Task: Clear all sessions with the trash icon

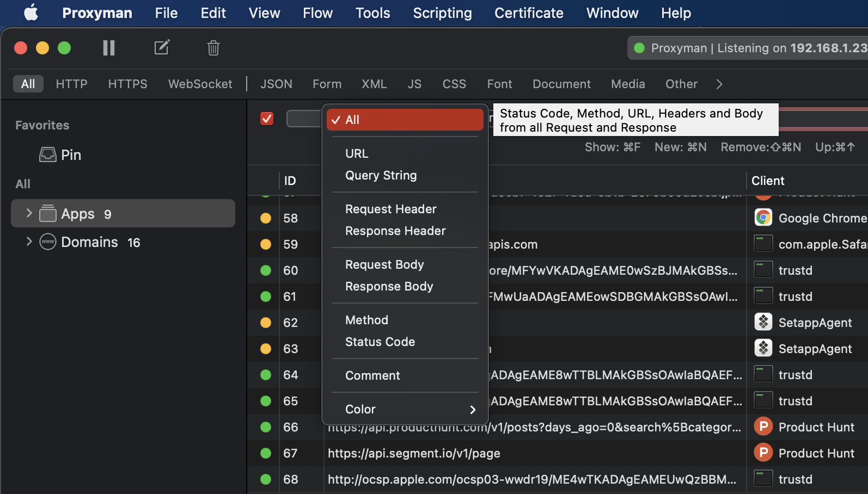Action: pos(213,48)
